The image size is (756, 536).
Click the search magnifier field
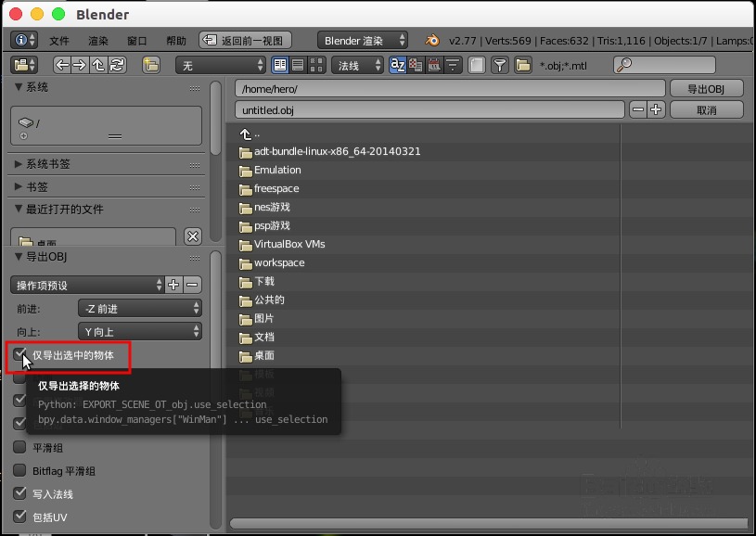664,65
